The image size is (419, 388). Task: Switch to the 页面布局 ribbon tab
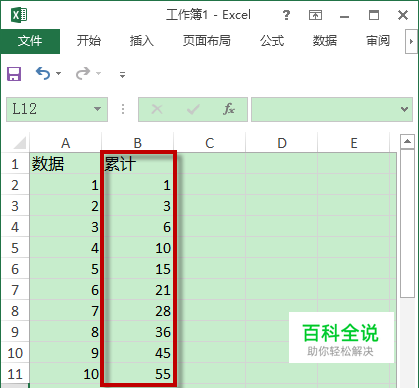207,41
